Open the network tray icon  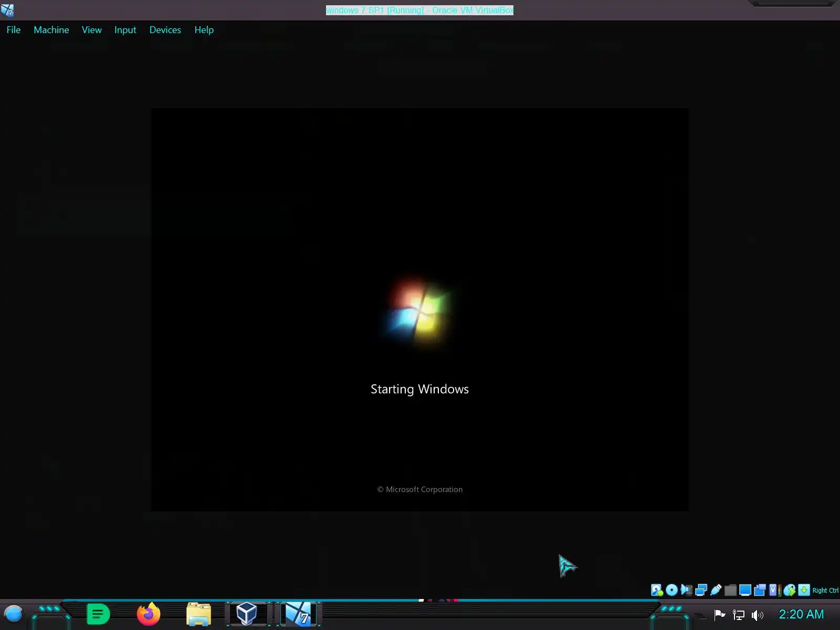pyautogui.click(x=739, y=614)
